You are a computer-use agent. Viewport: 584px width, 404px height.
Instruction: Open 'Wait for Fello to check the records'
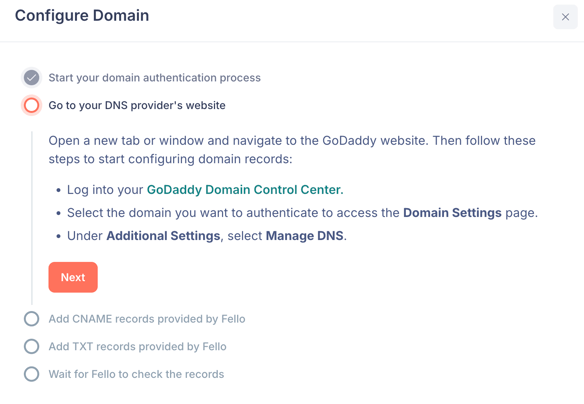[136, 374]
